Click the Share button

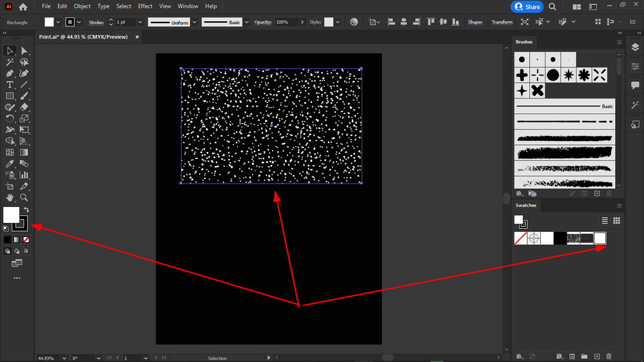pyautogui.click(x=527, y=6)
